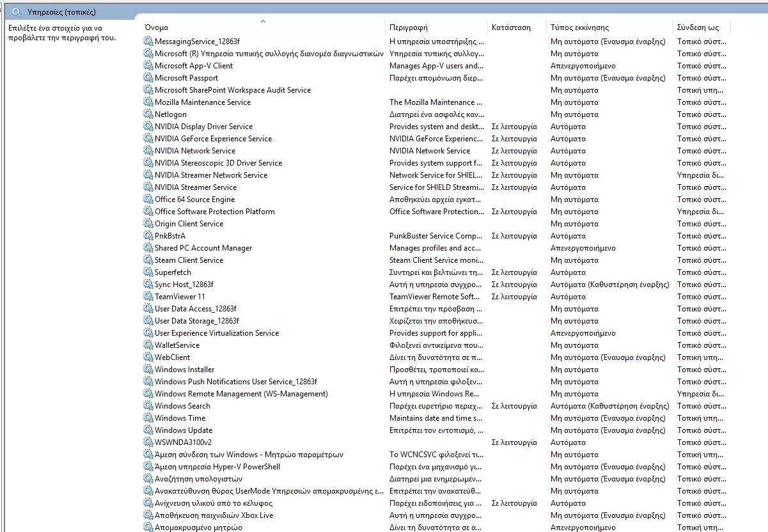
Task: Click description 'TeamViewer Remote Soft...'
Action: (x=435, y=297)
